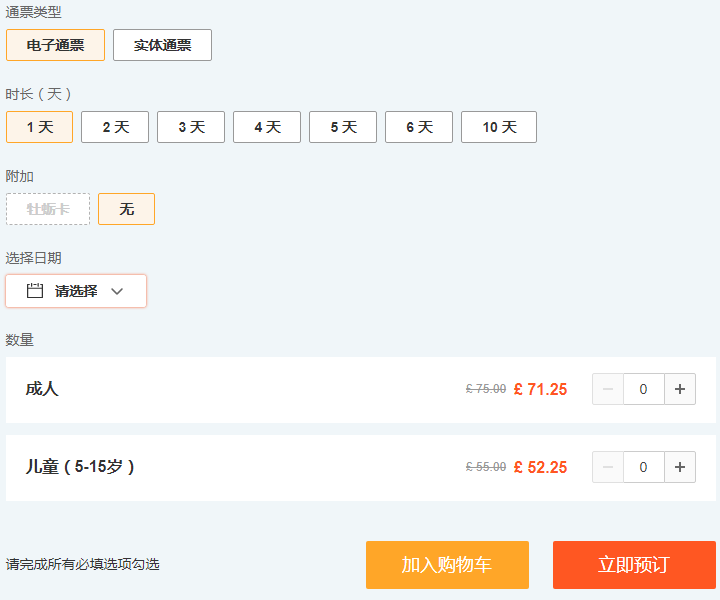The image size is (720, 600).
Task: Increase 儿童 ticket quantity with plus
Action: [680, 467]
